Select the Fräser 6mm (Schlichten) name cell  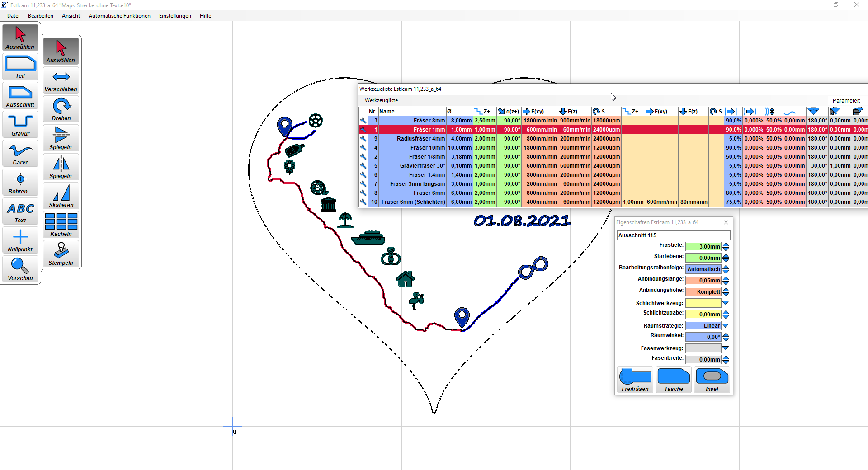[412, 202]
